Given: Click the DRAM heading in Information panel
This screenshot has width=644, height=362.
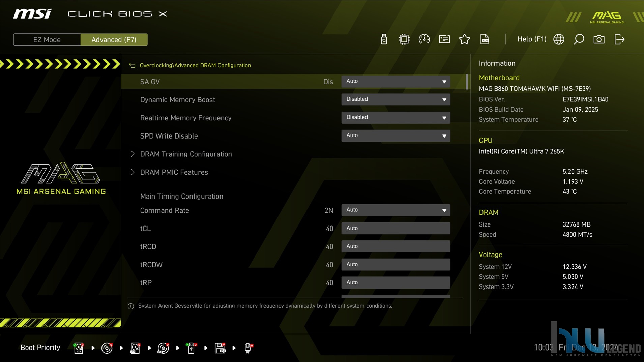Looking at the screenshot, I should point(489,212).
